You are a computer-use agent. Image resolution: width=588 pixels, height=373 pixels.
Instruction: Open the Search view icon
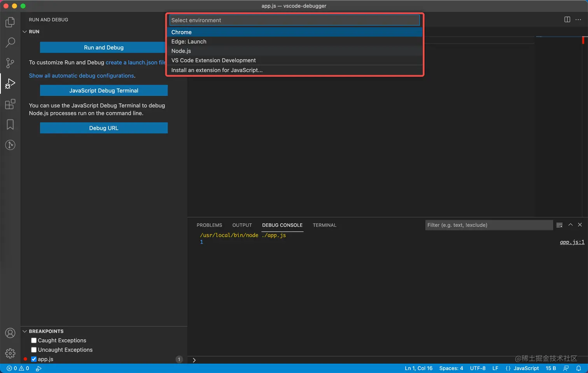pos(10,42)
